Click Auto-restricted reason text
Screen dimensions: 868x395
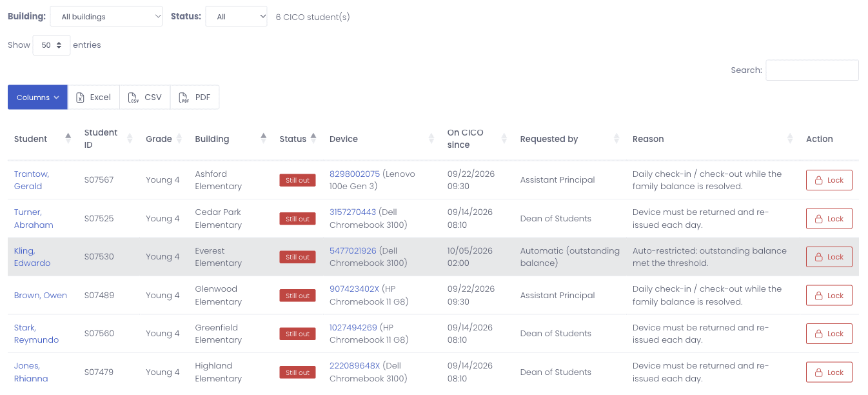[x=709, y=257]
